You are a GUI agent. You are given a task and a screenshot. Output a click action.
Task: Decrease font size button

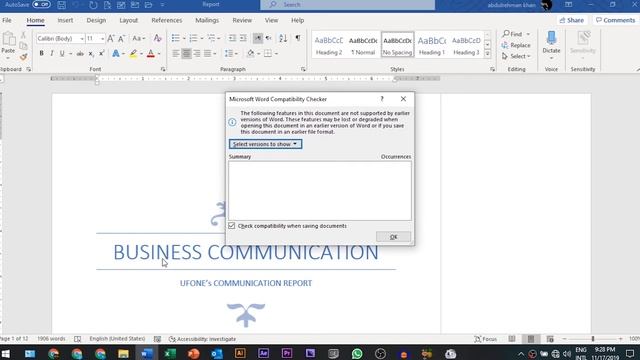point(121,38)
